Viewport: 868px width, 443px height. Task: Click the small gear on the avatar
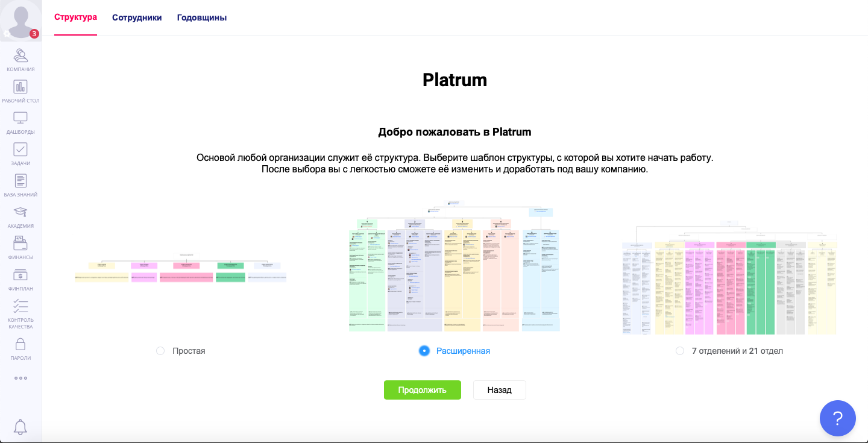[7, 34]
